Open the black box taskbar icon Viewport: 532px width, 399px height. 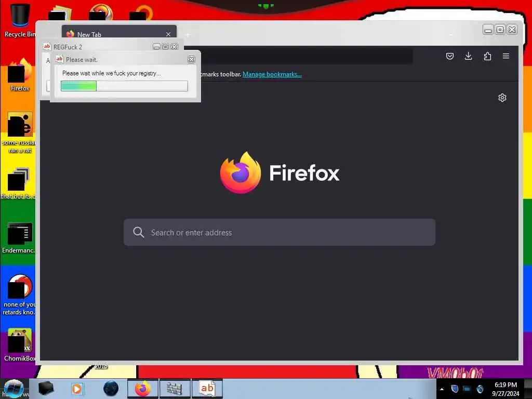pos(46,389)
